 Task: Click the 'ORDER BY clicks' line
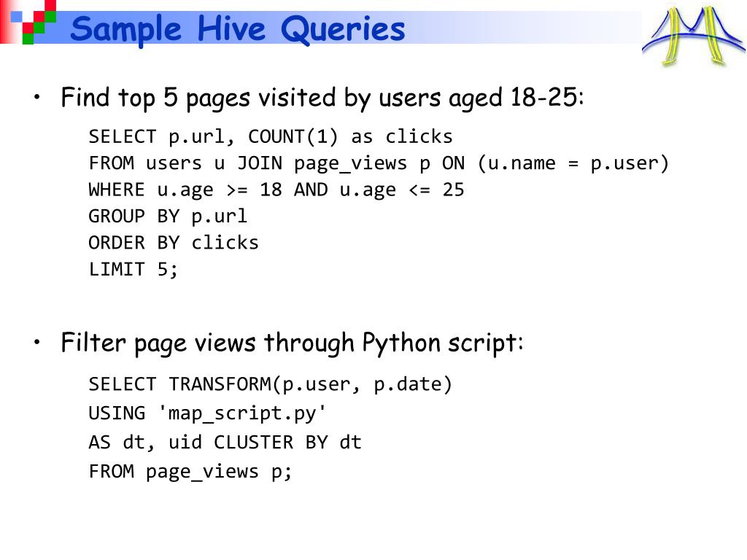(x=174, y=243)
